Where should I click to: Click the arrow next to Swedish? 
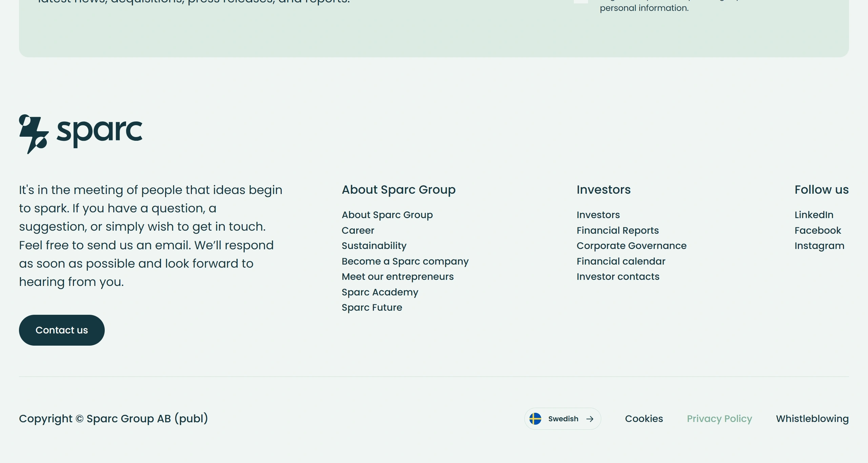click(590, 419)
